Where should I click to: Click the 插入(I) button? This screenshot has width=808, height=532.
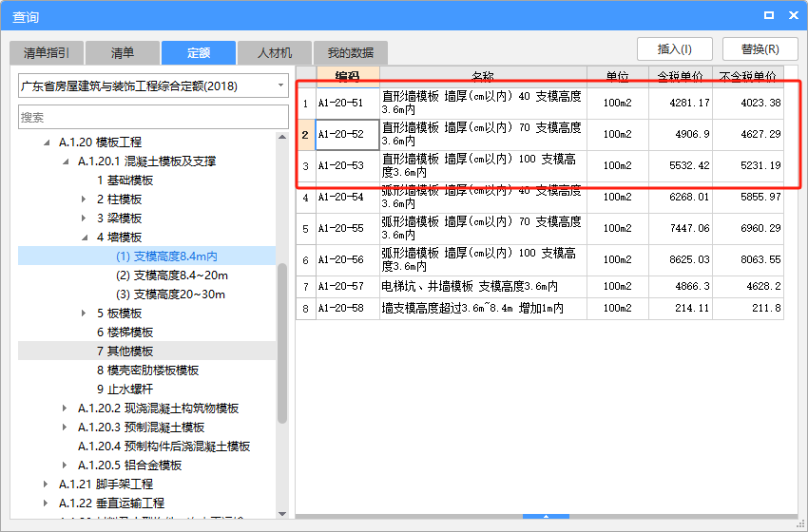pos(675,49)
